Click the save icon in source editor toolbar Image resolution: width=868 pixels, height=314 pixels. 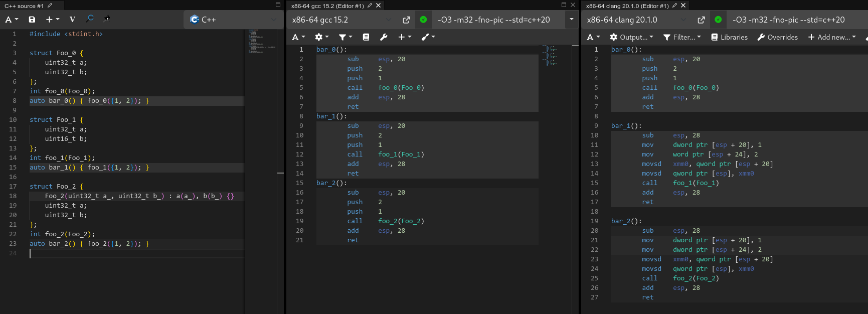point(32,20)
